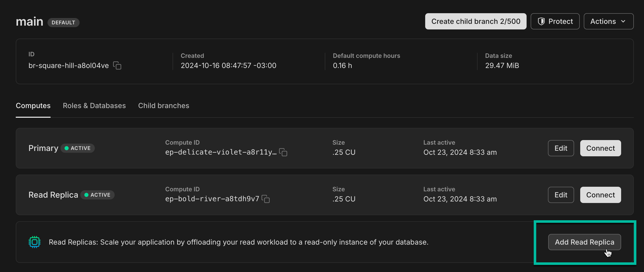Viewport: 644px width, 272px height.
Task: Select the Computes tab
Action: pos(33,106)
